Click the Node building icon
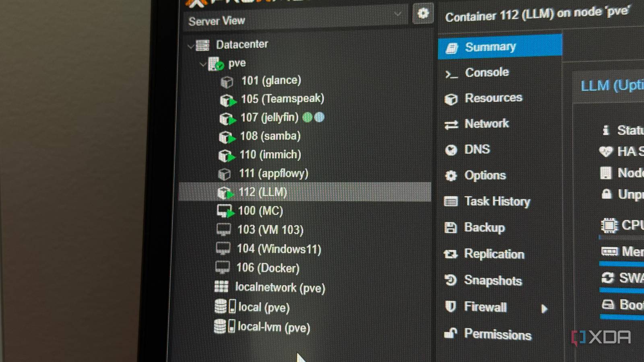This screenshot has height=362, width=644. click(x=606, y=173)
